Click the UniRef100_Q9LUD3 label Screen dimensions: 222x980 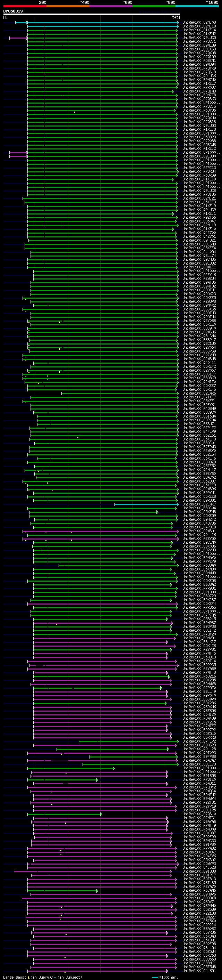tap(199, 125)
